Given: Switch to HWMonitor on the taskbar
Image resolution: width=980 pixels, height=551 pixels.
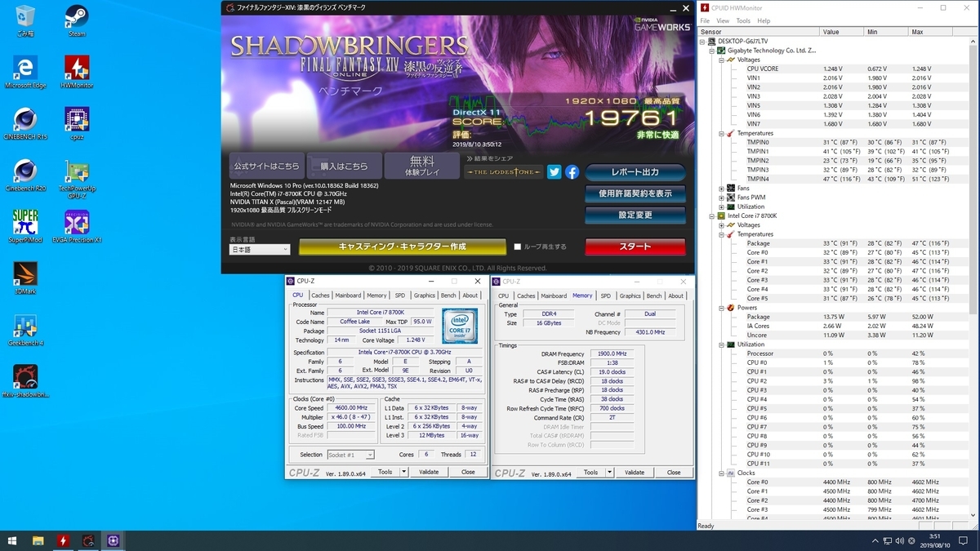Looking at the screenshot, I should click(x=63, y=540).
